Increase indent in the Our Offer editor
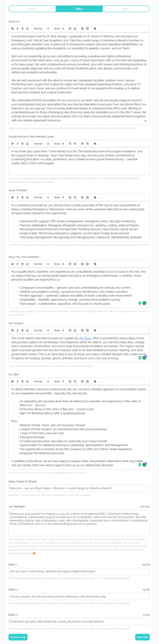Image resolution: width=159 pixels, height=644 pixels. coord(87,382)
